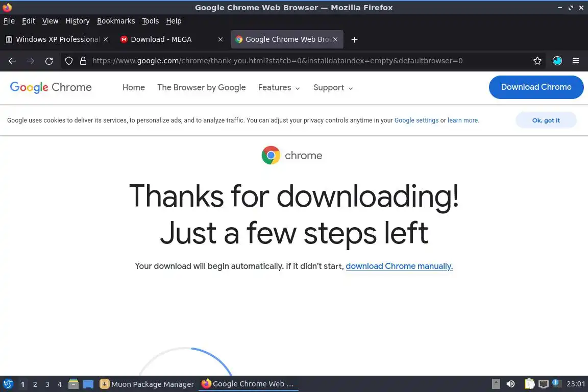The height and width of the screenshot is (392, 588).
Task: Switch to virtual desktop 1
Action: pos(22,384)
